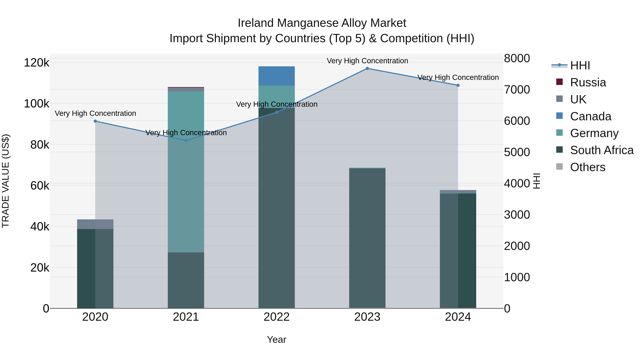Image resolution: width=644 pixels, height=362 pixels.
Task: Click the UK bar segment in 2024
Action: pos(458,192)
